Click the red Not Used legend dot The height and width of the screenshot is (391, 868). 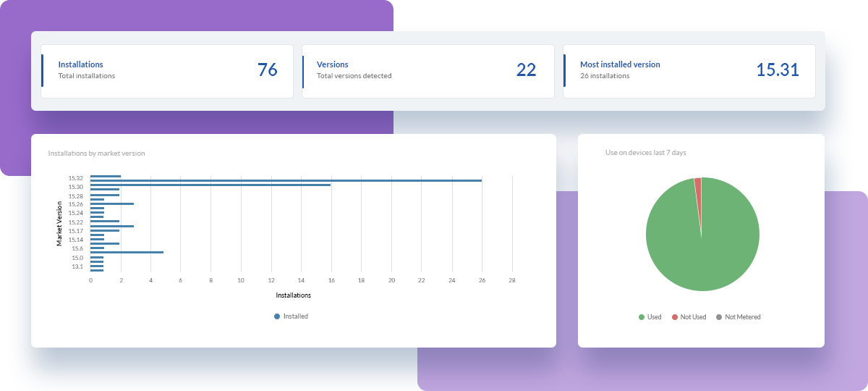[x=675, y=317]
